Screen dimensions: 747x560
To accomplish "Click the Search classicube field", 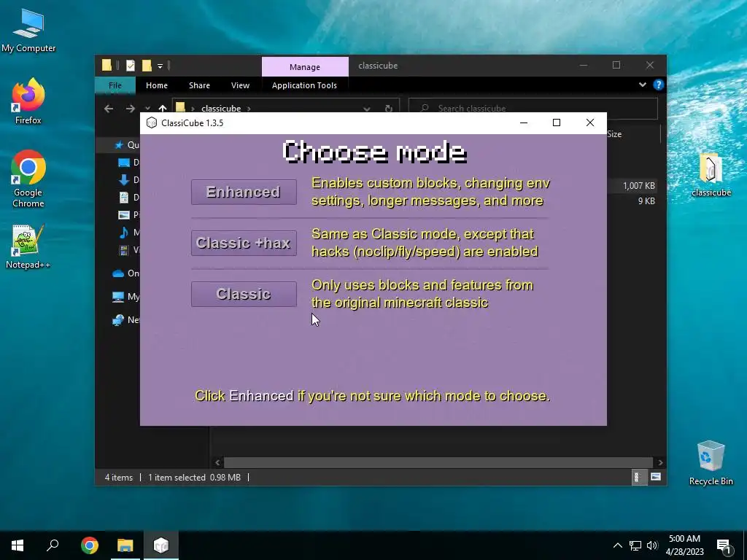I will click(x=533, y=109).
